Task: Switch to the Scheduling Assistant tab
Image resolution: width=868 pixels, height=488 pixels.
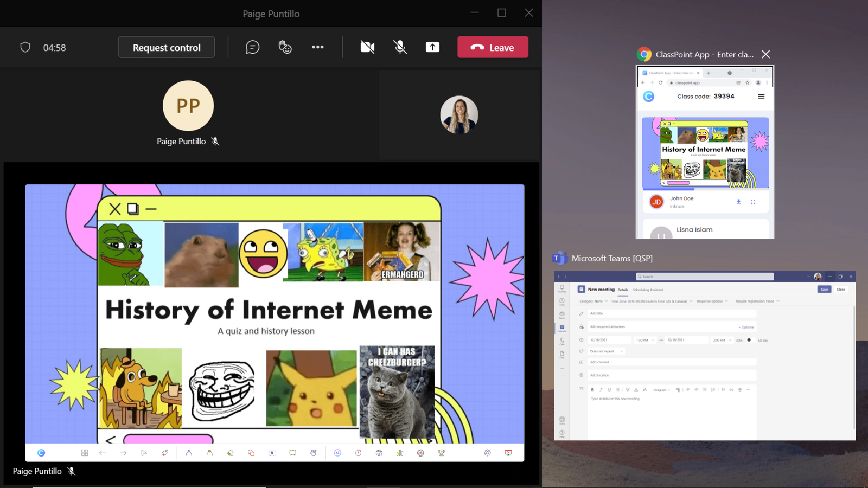Action: click(x=648, y=290)
